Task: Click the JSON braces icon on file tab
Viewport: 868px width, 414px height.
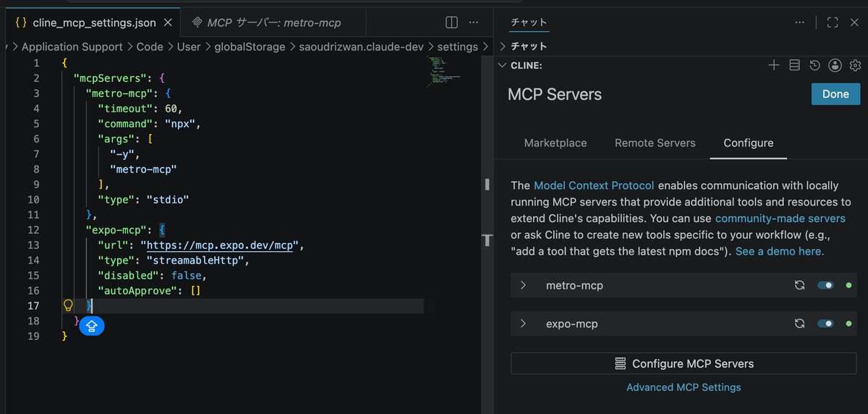Action: pos(21,22)
